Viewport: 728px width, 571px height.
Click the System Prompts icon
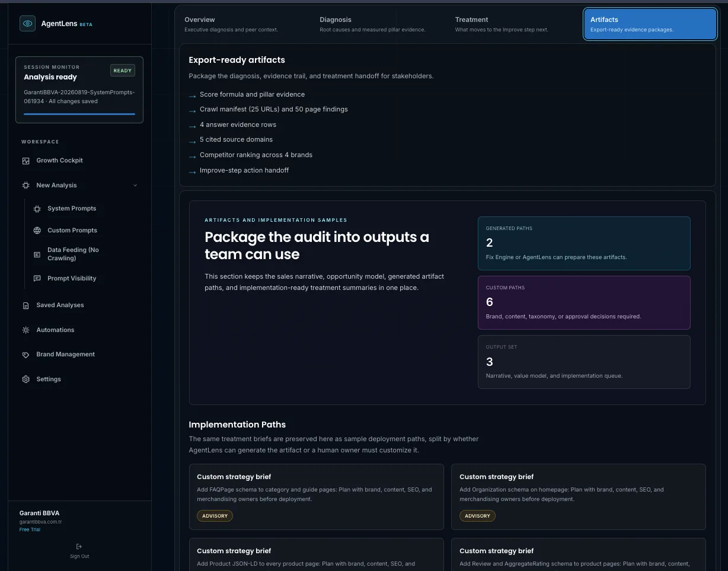coord(37,209)
